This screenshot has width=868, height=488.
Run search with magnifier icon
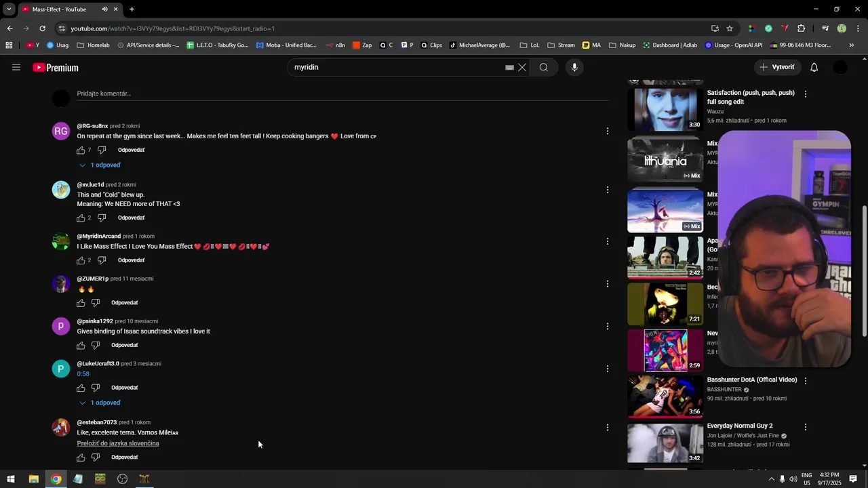click(x=544, y=67)
